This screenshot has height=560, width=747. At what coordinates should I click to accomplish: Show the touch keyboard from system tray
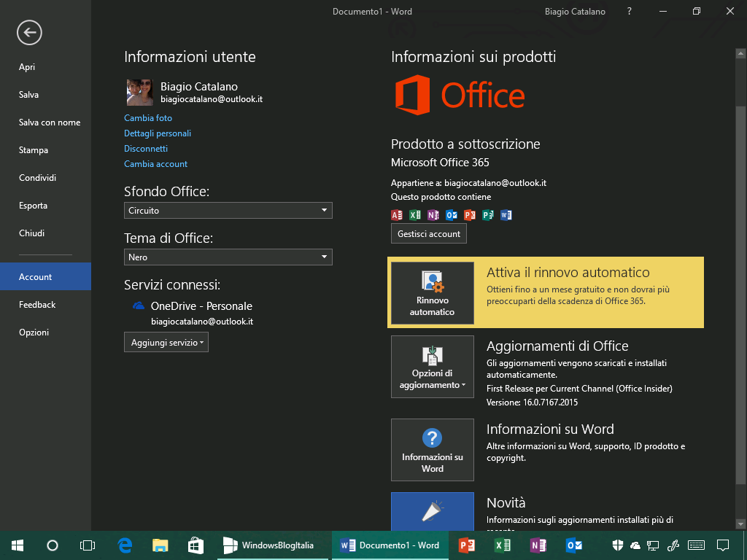pos(697,545)
